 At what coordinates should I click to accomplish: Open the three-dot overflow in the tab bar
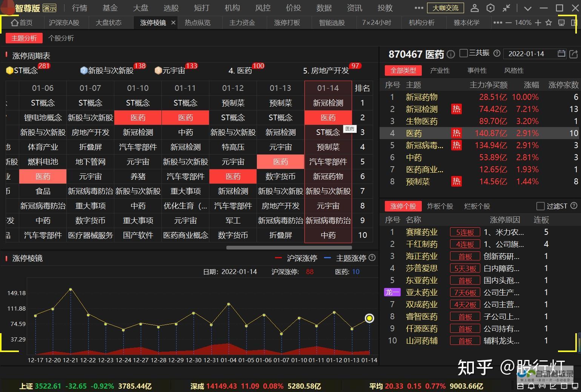[498, 23]
